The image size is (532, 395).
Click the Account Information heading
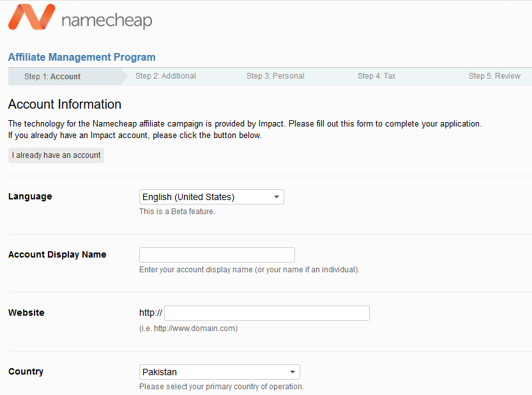(x=65, y=104)
